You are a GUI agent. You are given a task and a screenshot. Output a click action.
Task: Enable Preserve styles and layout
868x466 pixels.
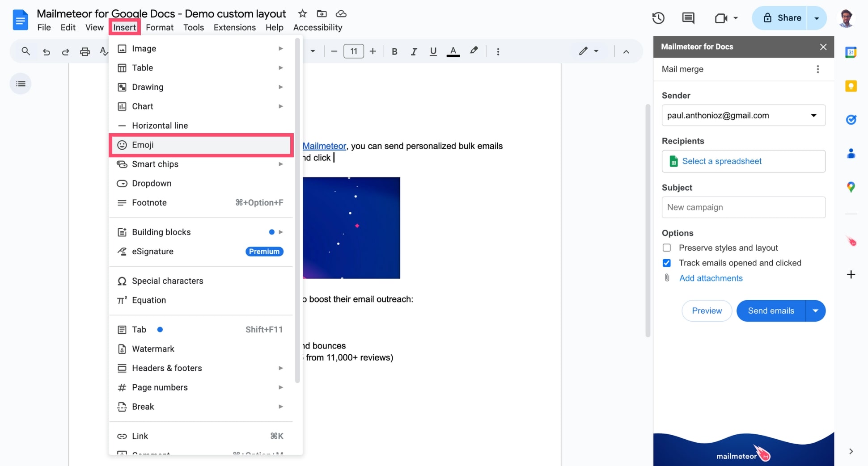(666, 248)
